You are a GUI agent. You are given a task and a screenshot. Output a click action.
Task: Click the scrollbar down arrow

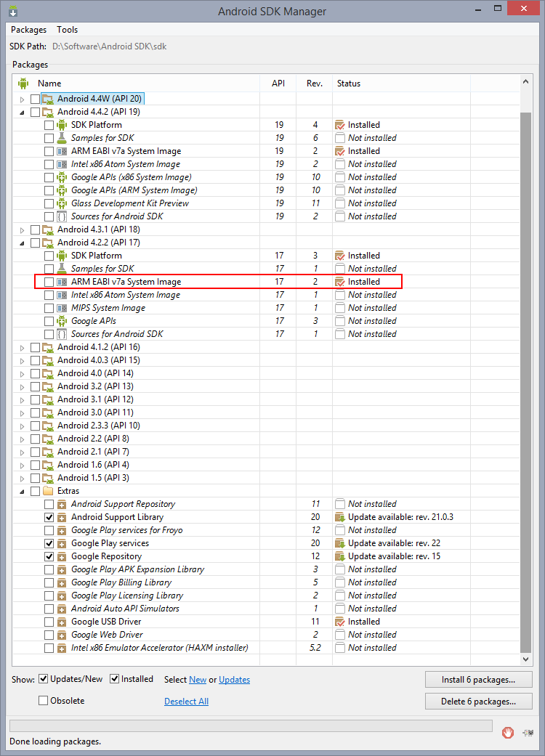[525, 659]
